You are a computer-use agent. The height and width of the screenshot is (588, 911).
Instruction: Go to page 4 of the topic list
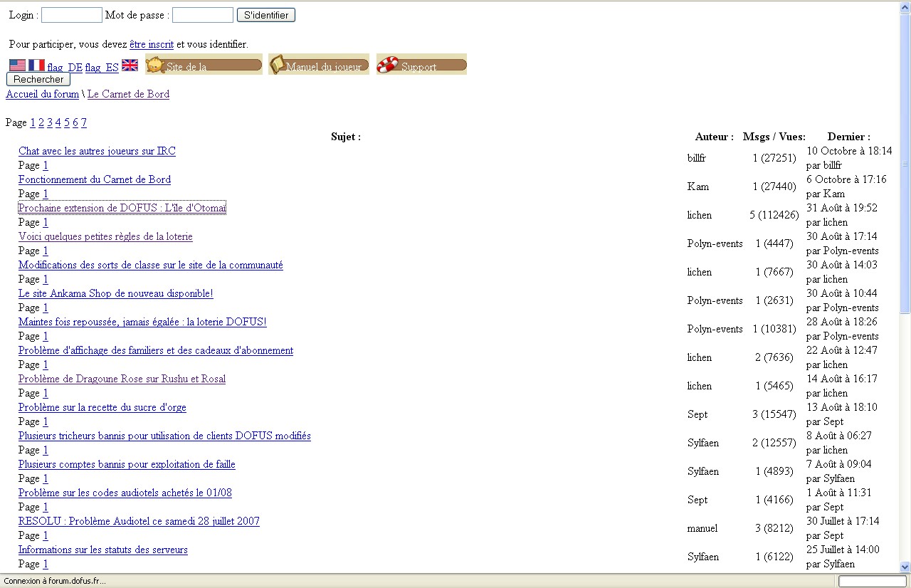pyautogui.click(x=58, y=122)
